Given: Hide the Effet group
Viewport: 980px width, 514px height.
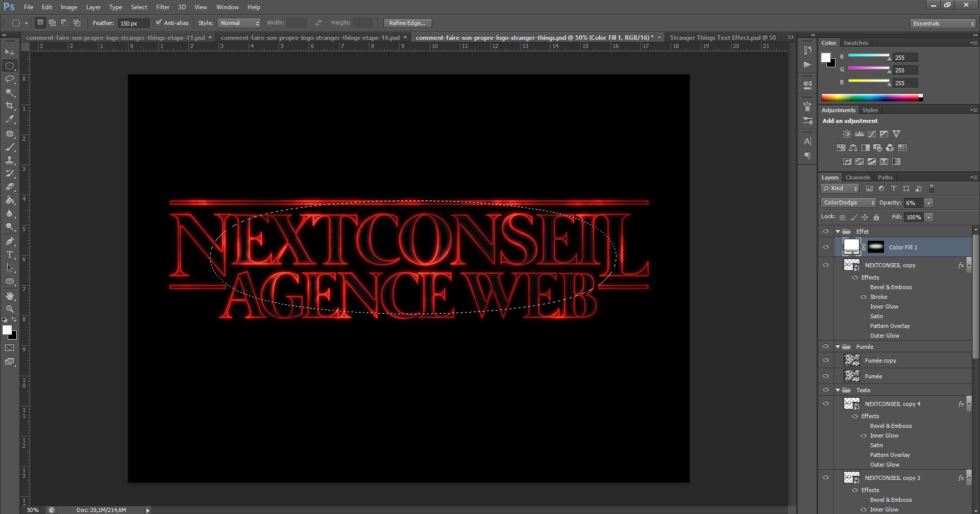Looking at the screenshot, I should (825, 231).
